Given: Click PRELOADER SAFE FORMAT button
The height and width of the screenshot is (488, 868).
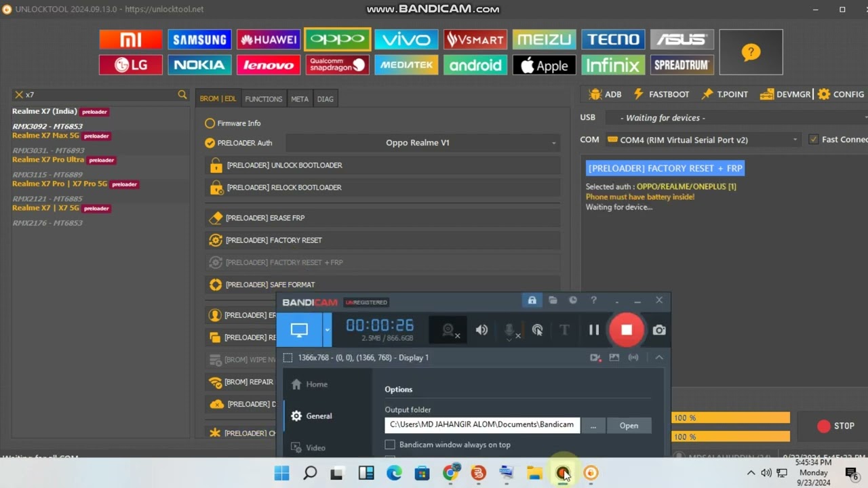Looking at the screenshot, I should (382, 285).
